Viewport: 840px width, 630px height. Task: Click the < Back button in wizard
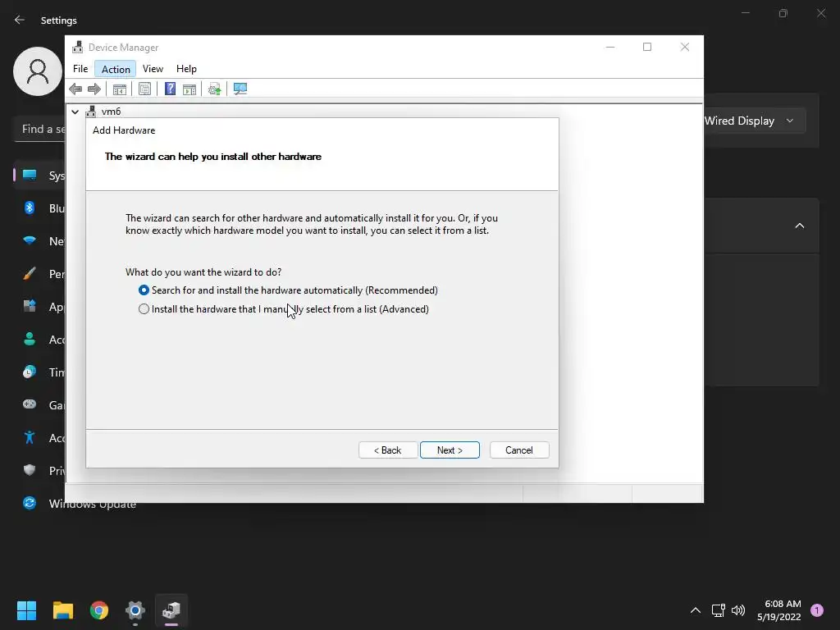pyautogui.click(x=388, y=450)
